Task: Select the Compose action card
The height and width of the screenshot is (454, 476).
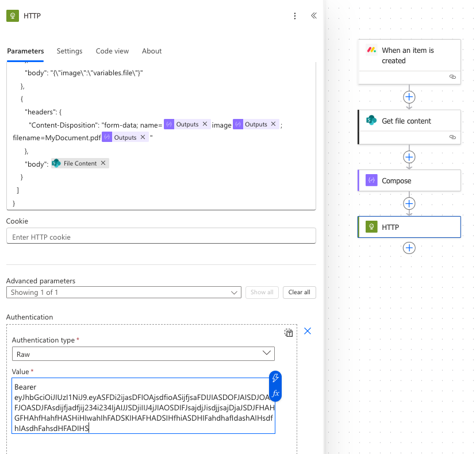Action: click(x=409, y=180)
